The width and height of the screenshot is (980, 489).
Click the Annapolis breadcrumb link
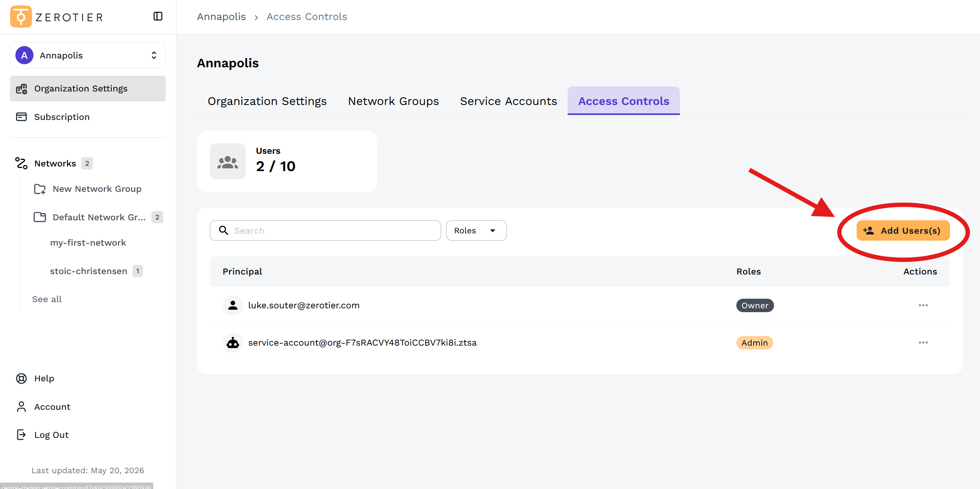click(x=221, y=17)
